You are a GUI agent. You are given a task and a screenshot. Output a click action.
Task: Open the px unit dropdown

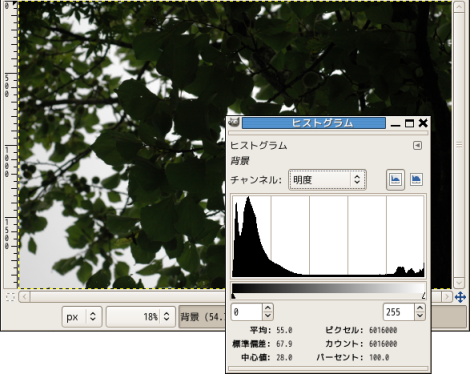[x=82, y=317]
